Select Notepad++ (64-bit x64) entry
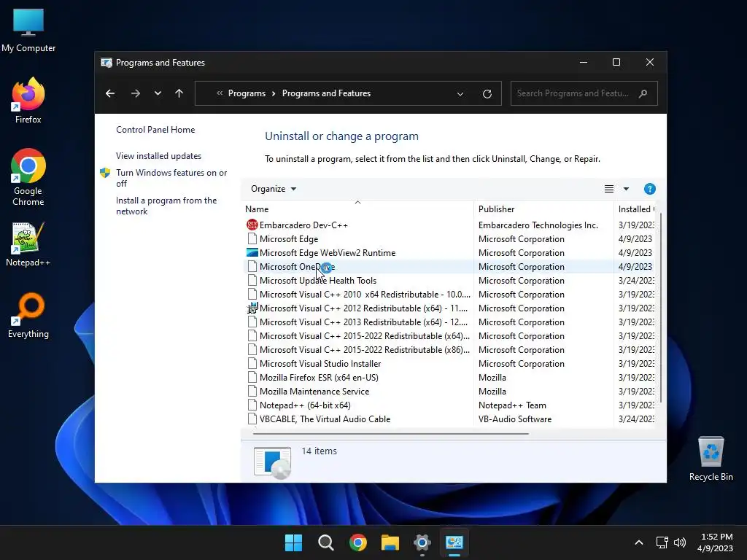 point(305,405)
